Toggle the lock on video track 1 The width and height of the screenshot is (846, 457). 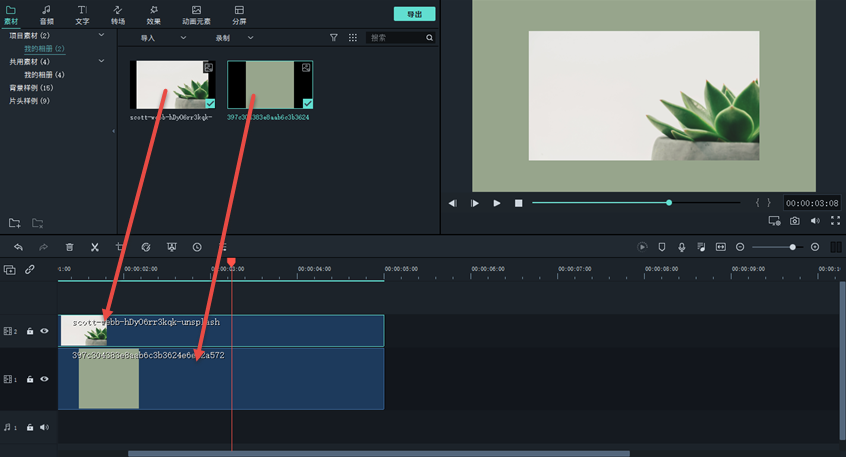click(x=30, y=379)
